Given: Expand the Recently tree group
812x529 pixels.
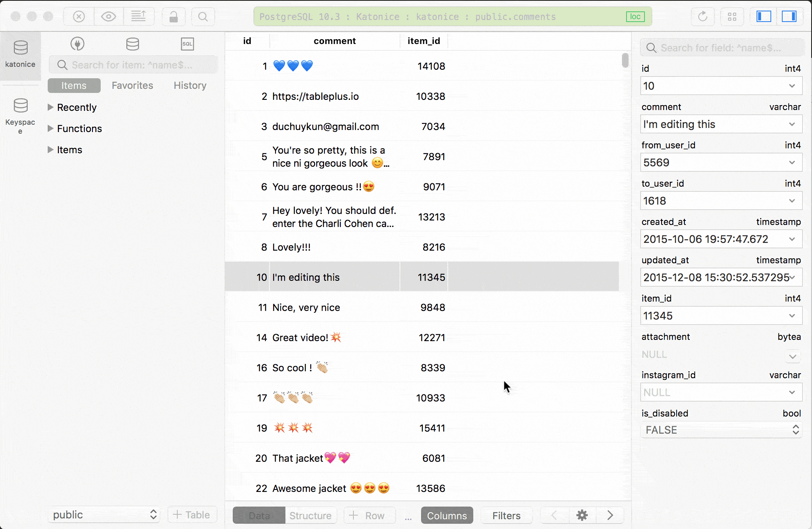Looking at the screenshot, I should pyautogui.click(x=51, y=107).
